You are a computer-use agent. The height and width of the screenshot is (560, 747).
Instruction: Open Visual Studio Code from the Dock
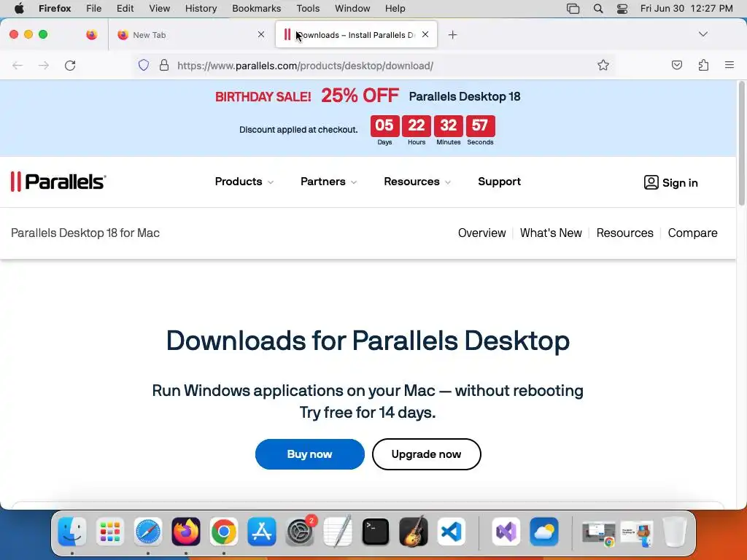coord(451,532)
